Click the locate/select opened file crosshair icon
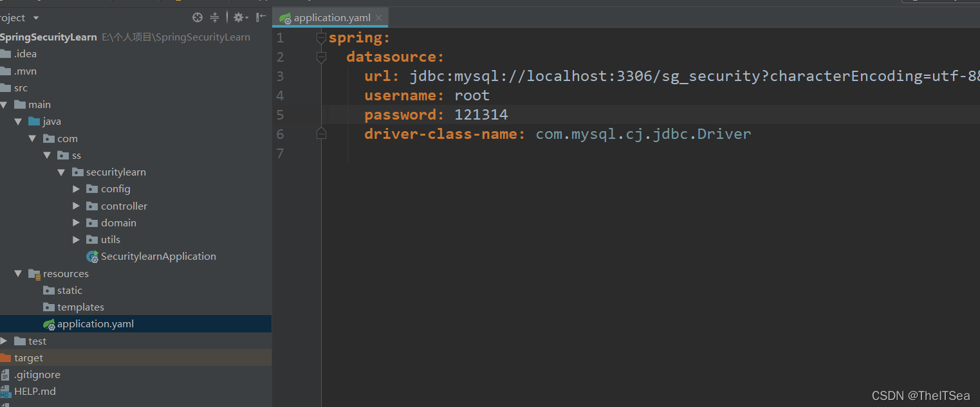 pyautogui.click(x=198, y=17)
